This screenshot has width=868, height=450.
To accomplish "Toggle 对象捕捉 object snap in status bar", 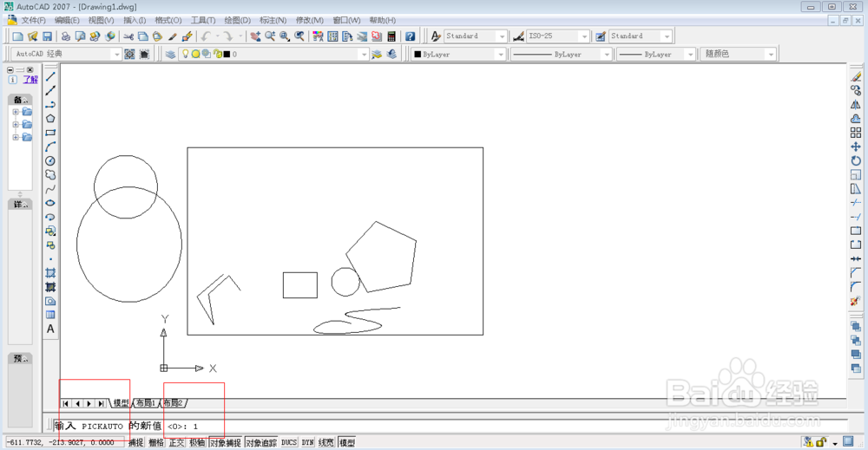I will click(x=226, y=443).
